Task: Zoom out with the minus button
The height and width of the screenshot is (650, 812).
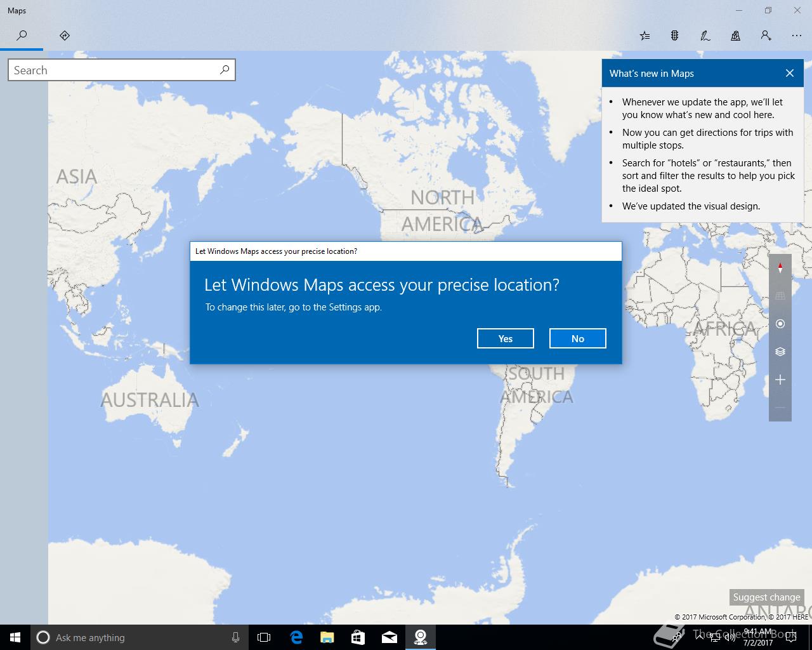Action: point(780,408)
